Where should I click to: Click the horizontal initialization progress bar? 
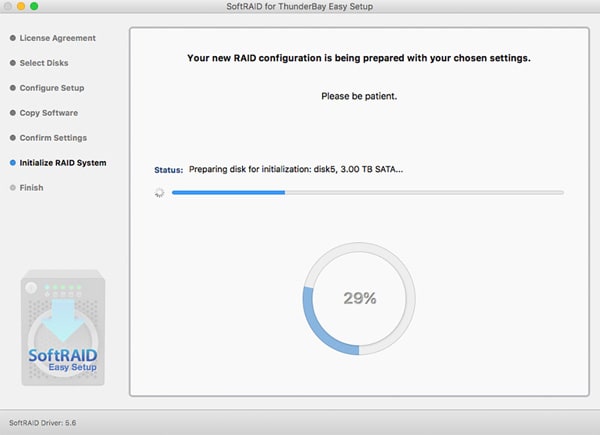point(367,192)
